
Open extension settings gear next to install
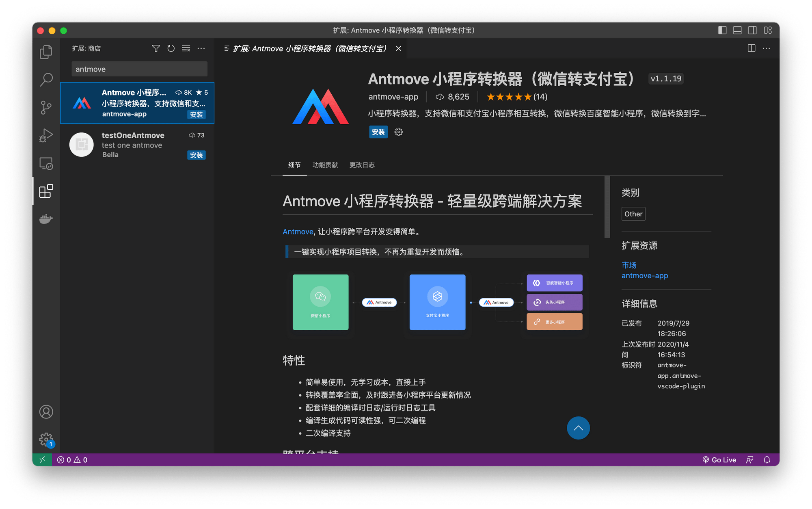pyautogui.click(x=399, y=132)
